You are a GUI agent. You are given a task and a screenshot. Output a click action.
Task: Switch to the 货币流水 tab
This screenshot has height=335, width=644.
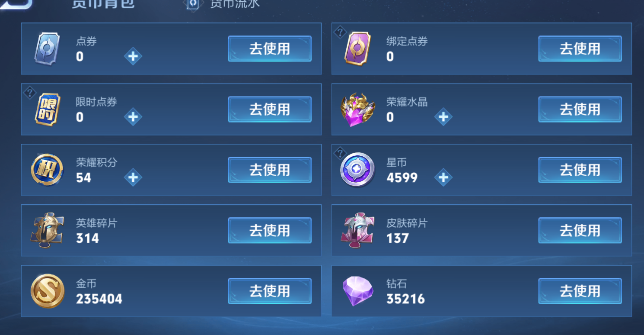point(235,3)
